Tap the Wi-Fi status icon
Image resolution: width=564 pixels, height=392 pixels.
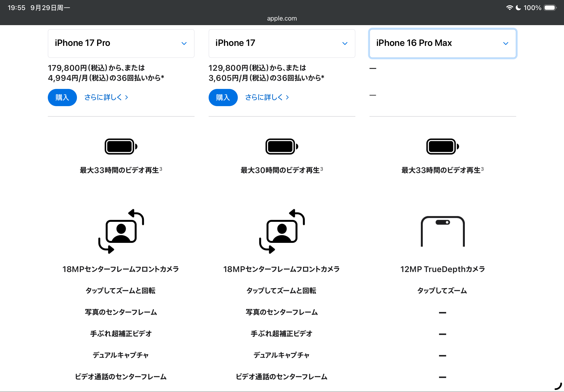coord(510,8)
